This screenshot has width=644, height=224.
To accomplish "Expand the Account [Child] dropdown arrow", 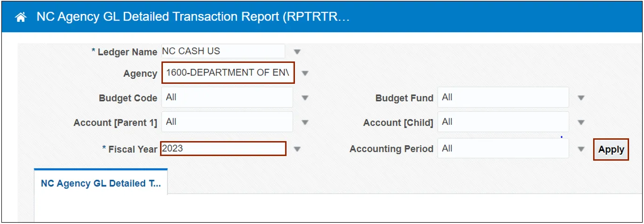I will pyautogui.click(x=581, y=122).
